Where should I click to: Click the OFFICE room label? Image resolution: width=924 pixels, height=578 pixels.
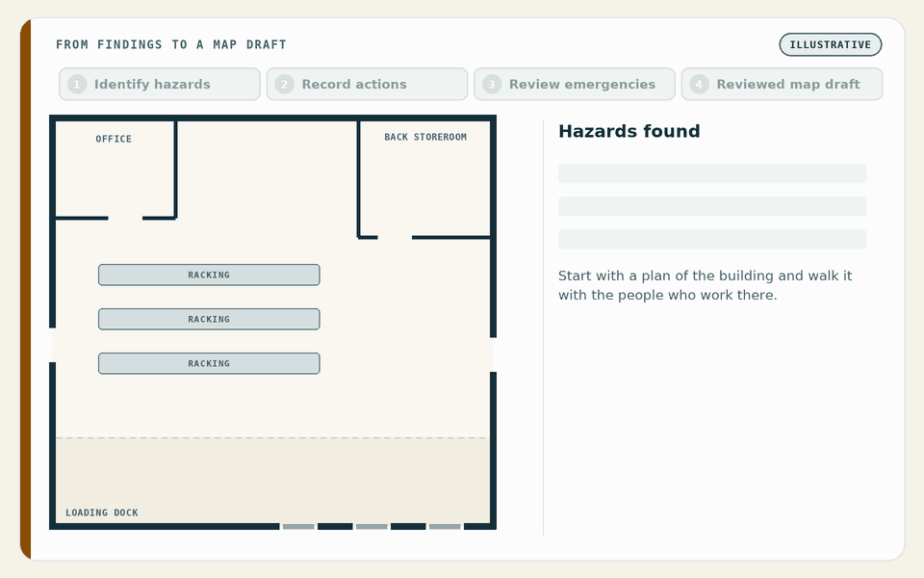pyautogui.click(x=114, y=139)
